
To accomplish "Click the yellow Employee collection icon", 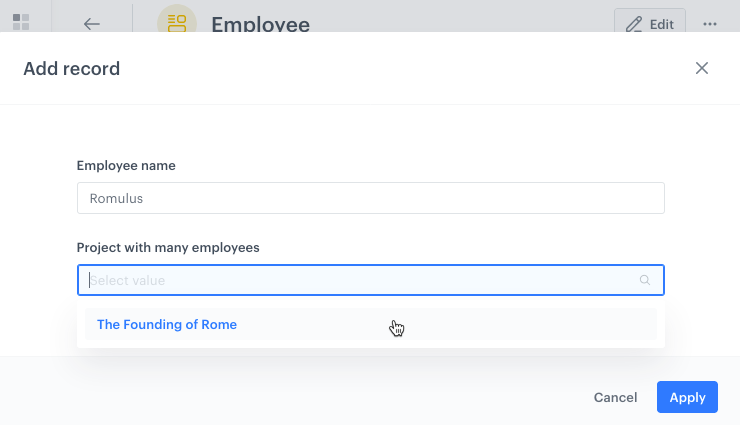I will (x=177, y=19).
